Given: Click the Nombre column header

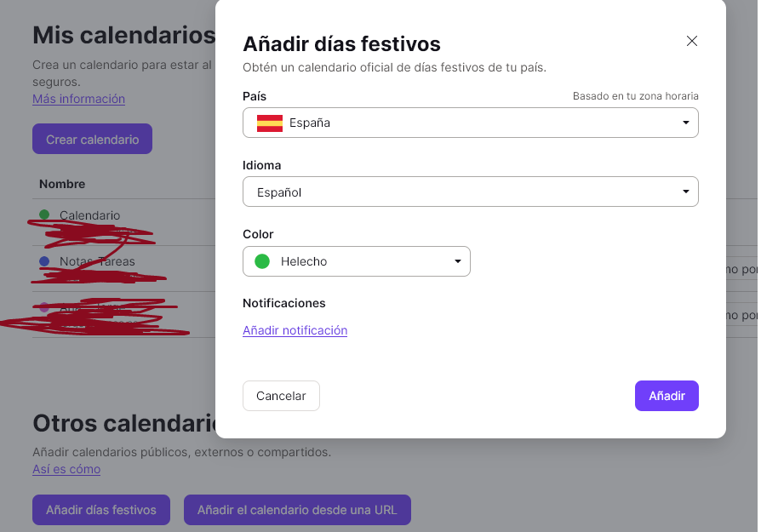Looking at the screenshot, I should 62,184.
